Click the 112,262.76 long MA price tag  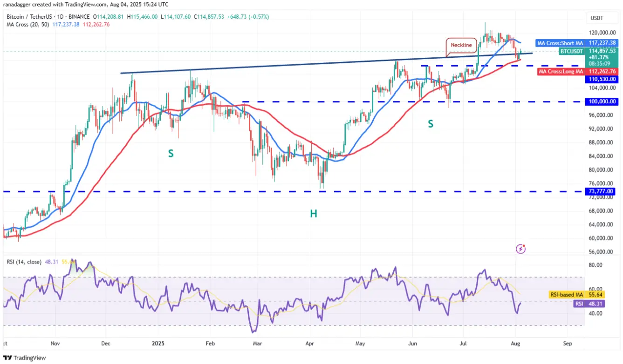pos(602,72)
